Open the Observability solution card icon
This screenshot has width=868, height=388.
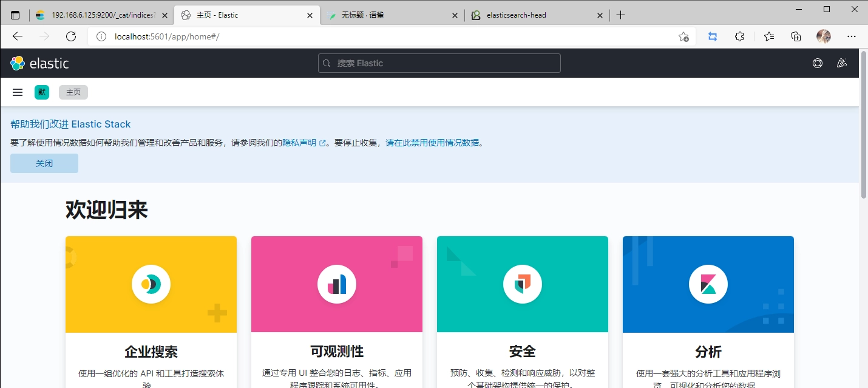pyautogui.click(x=336, y=284)
